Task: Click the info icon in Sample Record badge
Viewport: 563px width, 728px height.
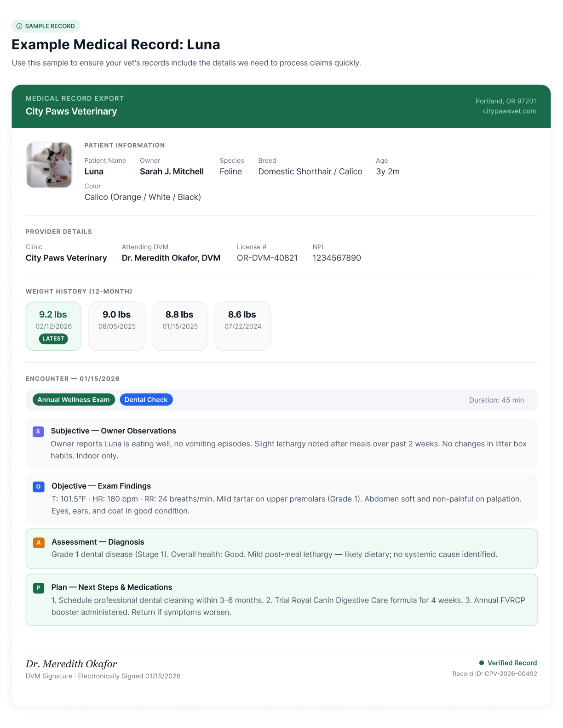Action: click(19, 26)
